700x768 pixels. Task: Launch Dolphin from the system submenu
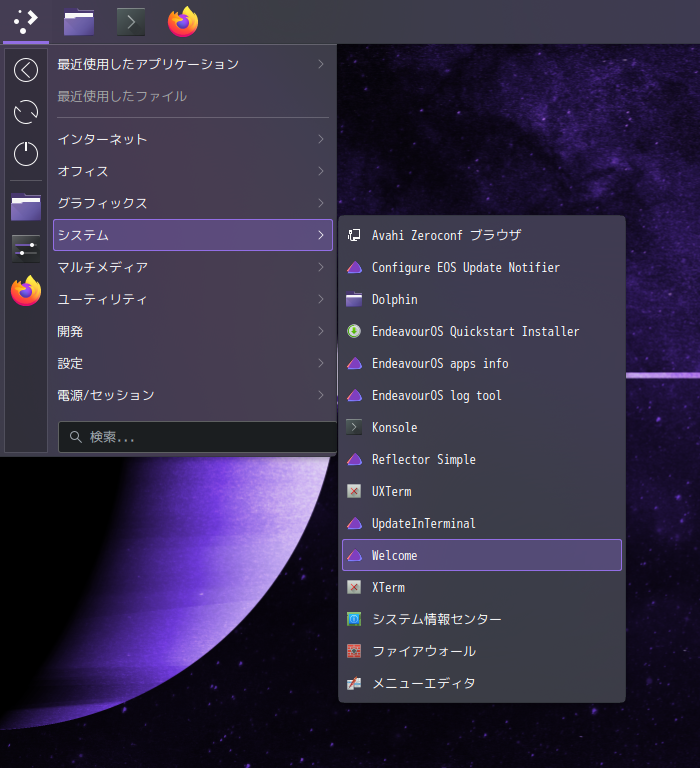point(482,299)
